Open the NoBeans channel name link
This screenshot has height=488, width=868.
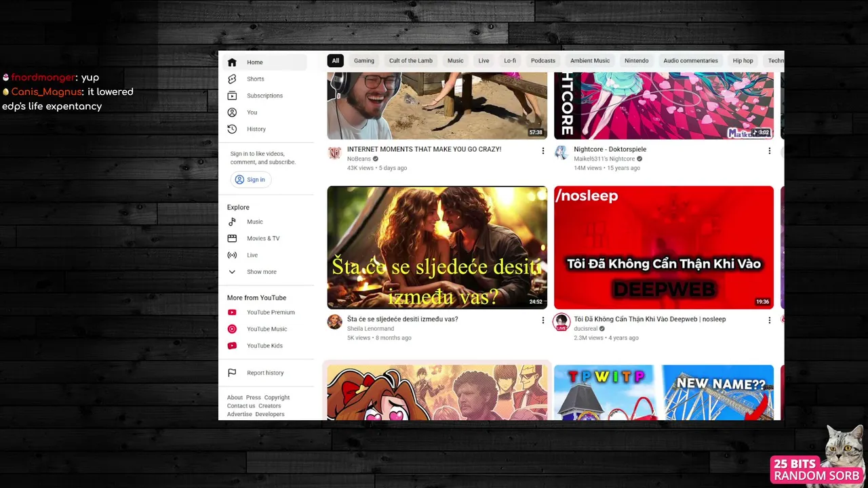pyautogui.click(x=359, y=159)
